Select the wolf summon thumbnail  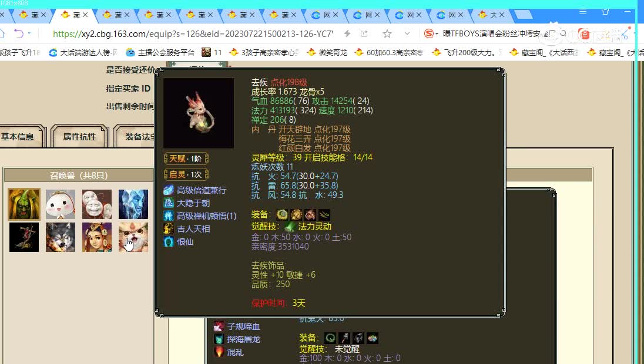tap(61, 237)
